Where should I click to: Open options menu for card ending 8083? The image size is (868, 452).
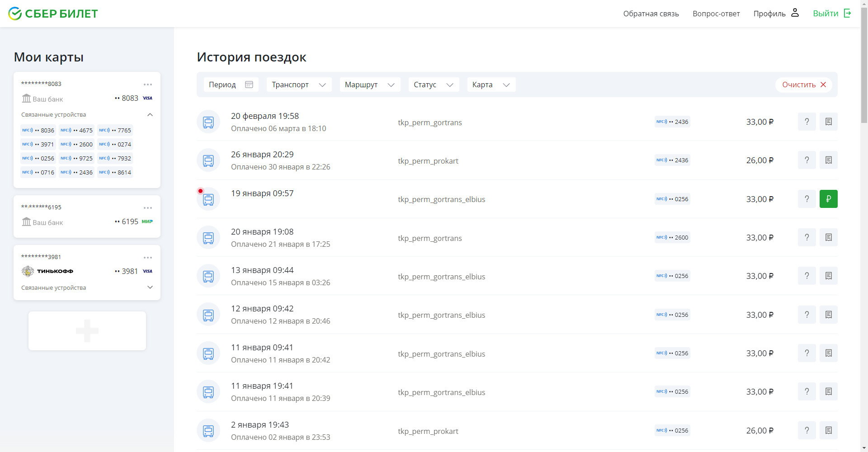tap(148, 85)
